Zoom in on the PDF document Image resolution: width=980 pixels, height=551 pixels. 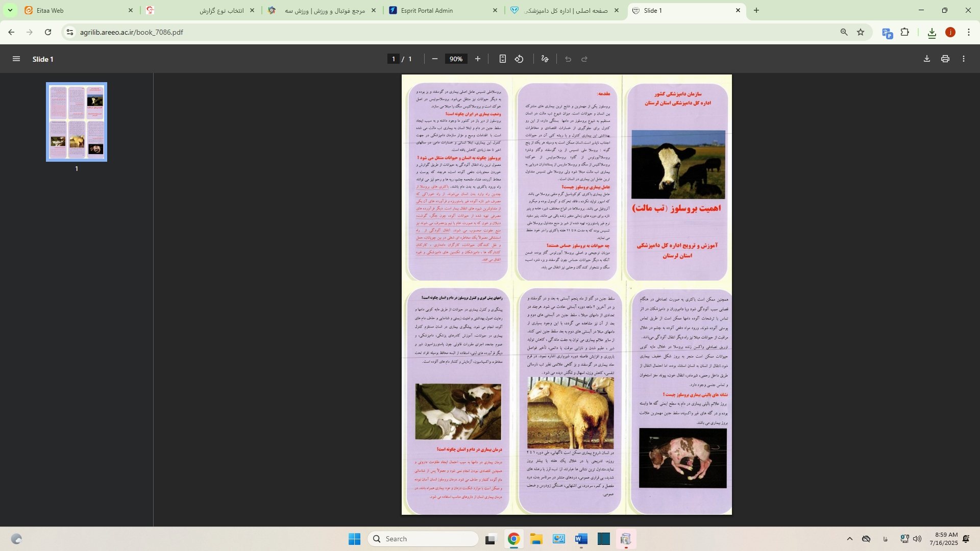[478, 59]
